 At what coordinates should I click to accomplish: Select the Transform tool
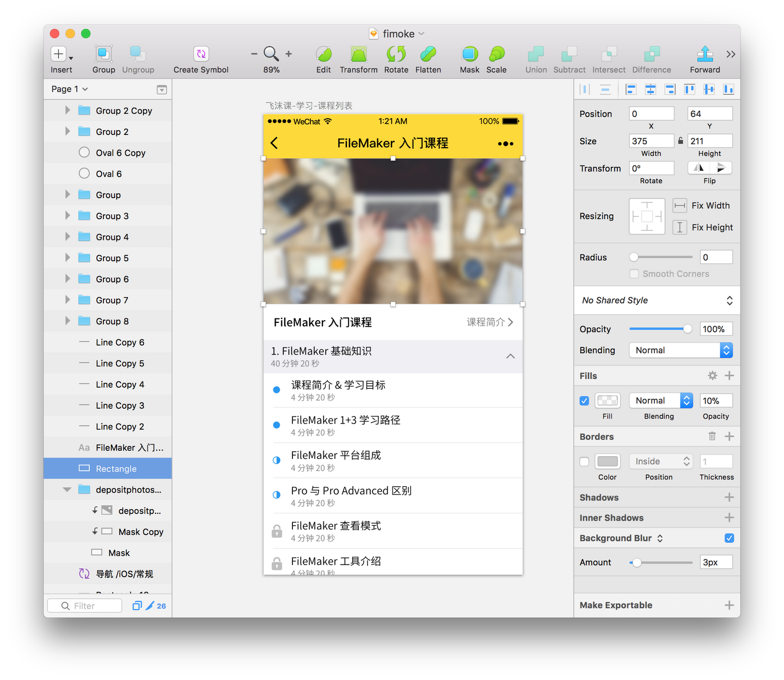pyautogui.click(x=358, y=54)
